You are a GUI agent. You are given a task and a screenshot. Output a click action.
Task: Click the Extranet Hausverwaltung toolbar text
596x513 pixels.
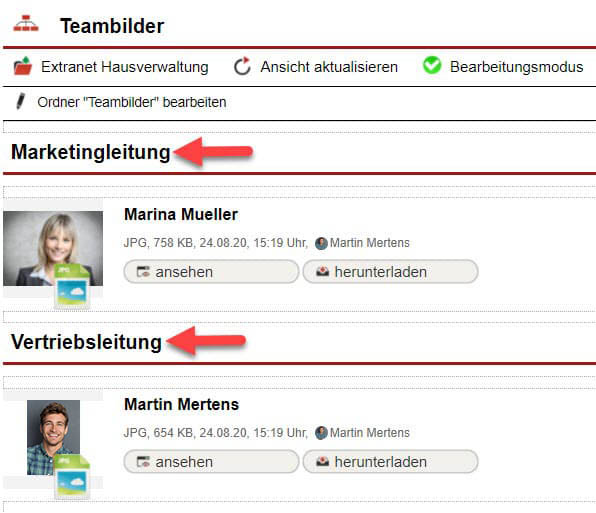125,67
